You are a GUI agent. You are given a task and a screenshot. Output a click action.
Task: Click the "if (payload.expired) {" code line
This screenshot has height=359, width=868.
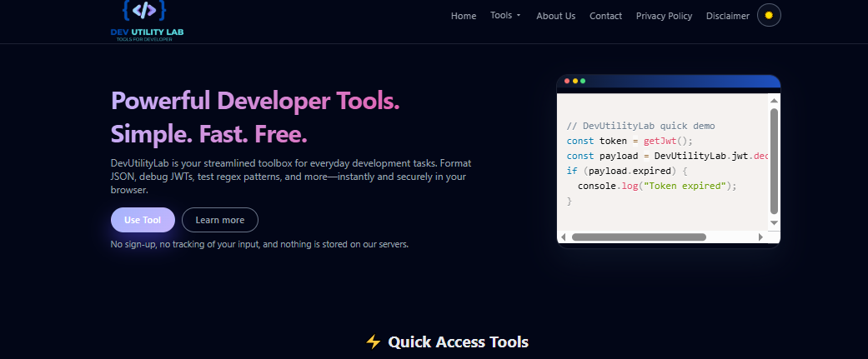[627, 171]
